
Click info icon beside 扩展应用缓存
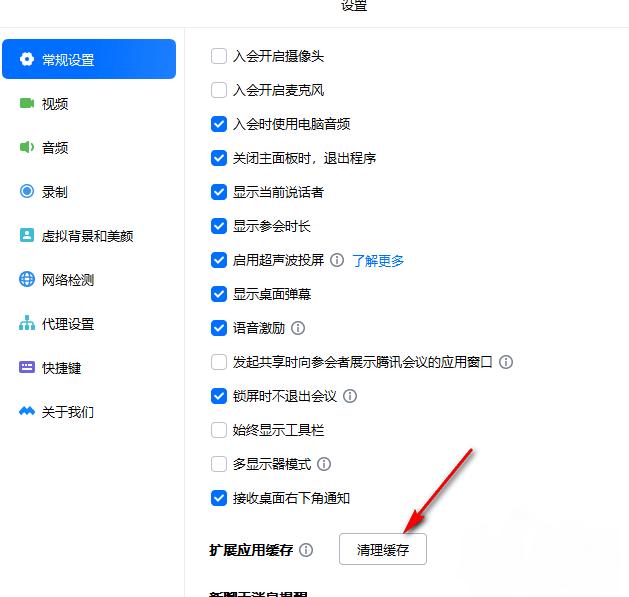coord(306,550)
